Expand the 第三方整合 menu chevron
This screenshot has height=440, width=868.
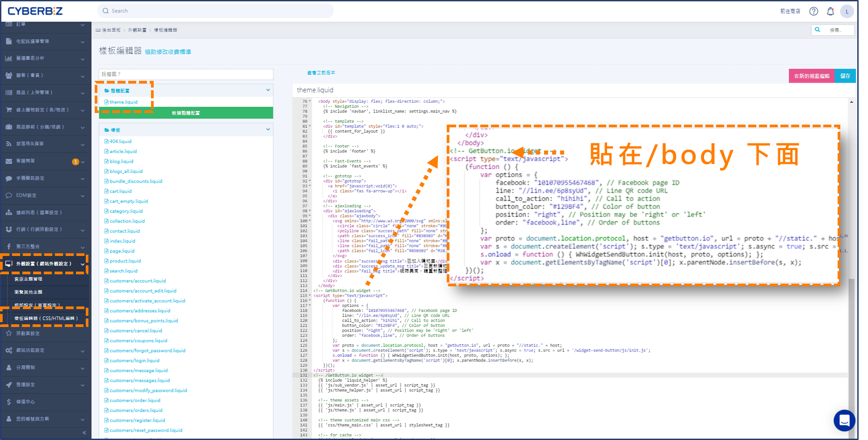[x=83, y=247]
